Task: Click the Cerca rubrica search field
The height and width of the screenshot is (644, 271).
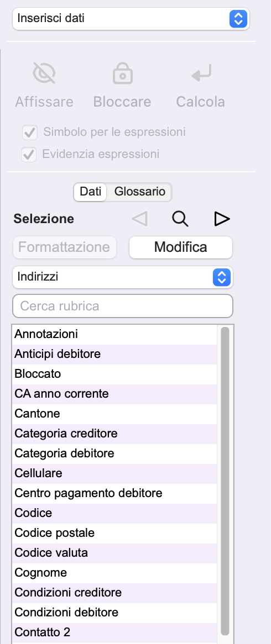Action: coord(123,306)
